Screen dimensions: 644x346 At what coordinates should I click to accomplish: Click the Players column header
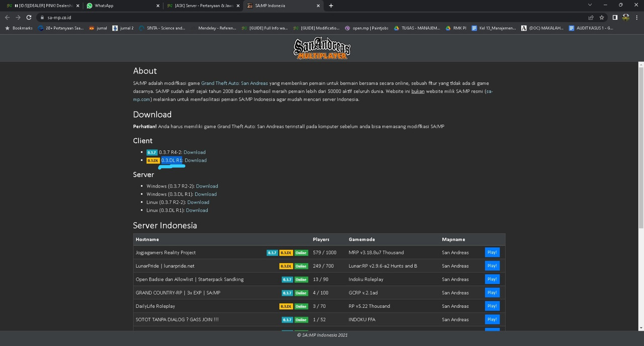(321, 239)
